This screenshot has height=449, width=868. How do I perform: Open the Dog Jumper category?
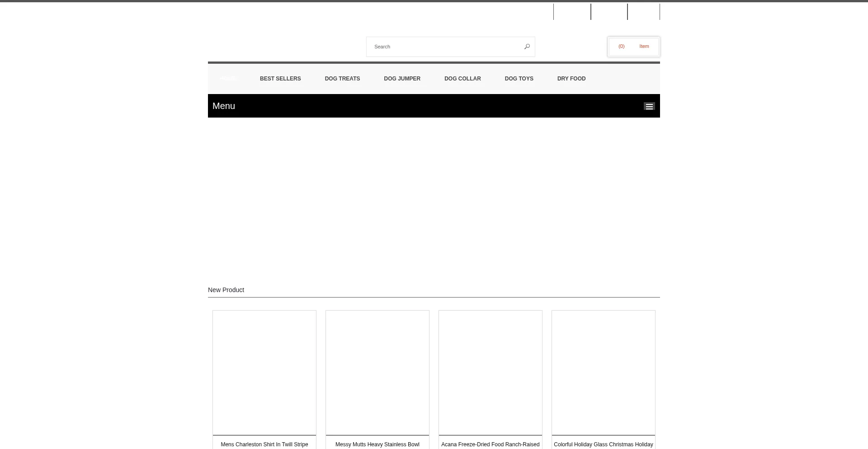(x=402, y=79)
